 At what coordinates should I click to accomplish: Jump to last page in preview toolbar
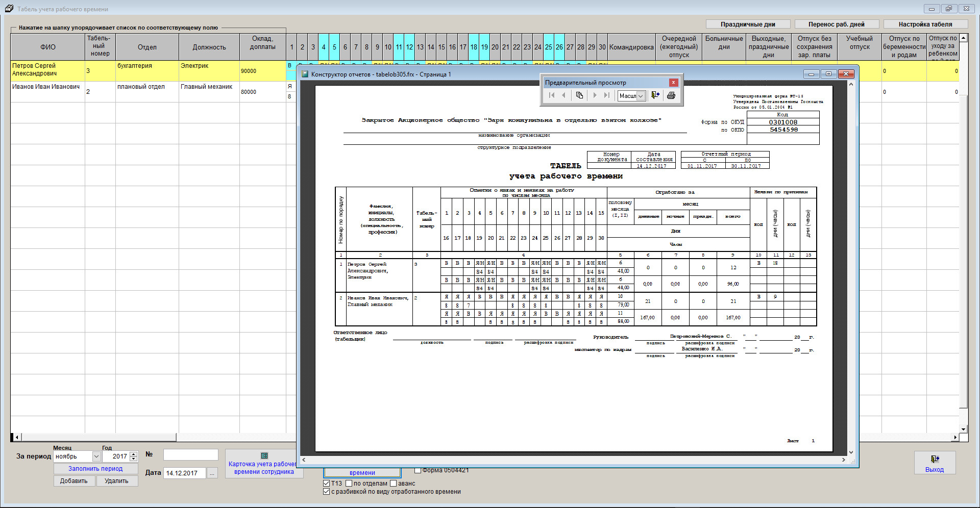tap(607, 95)
